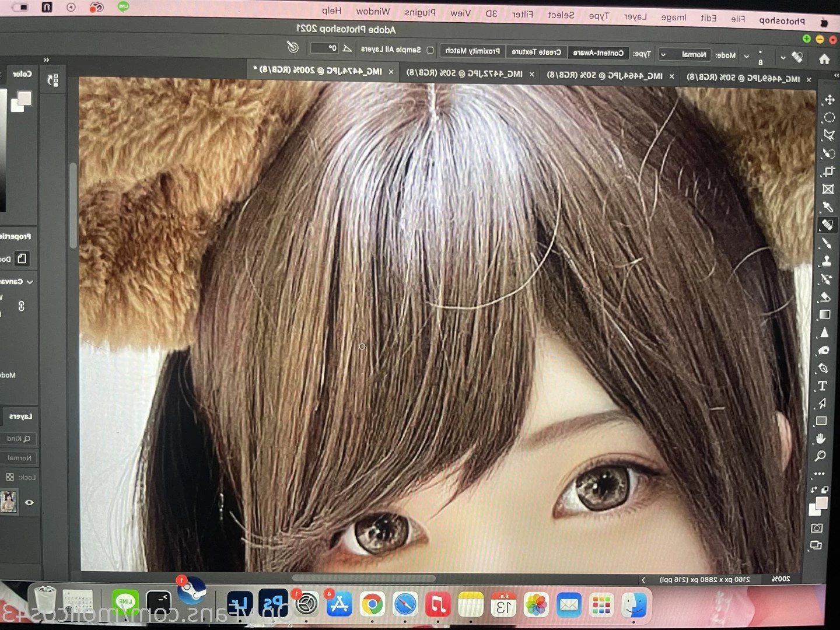Select the Eraser tool
Screen dimensions: 840x630
point(825,297)
